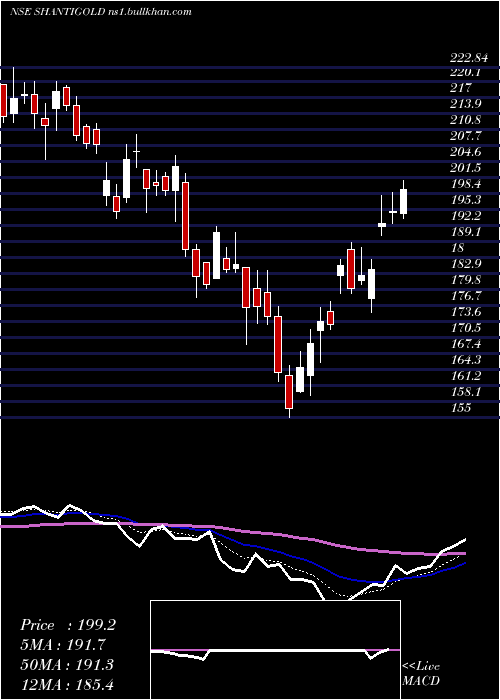Click the 50MA : 191.3 readout
This screenshot has width=500, height=700.
click(66, 665)
